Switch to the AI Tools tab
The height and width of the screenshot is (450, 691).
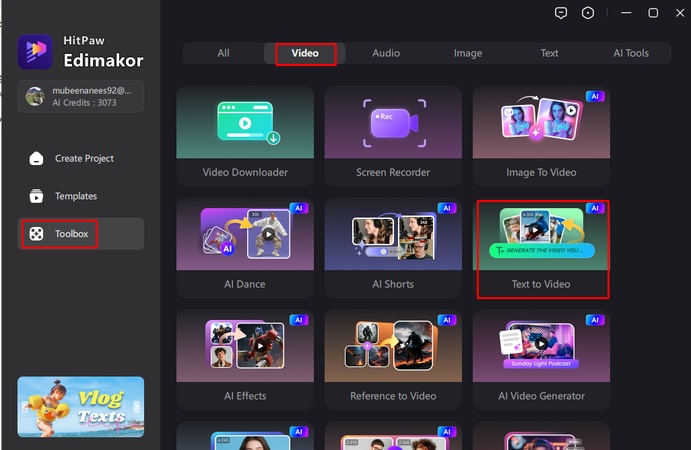(x=631, y=53)
